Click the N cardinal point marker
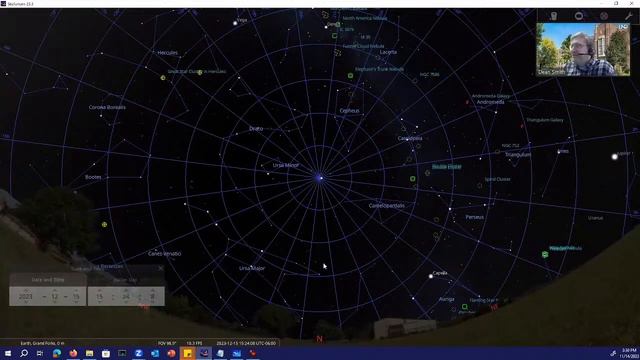640x360 pixels. pos(320,339)
